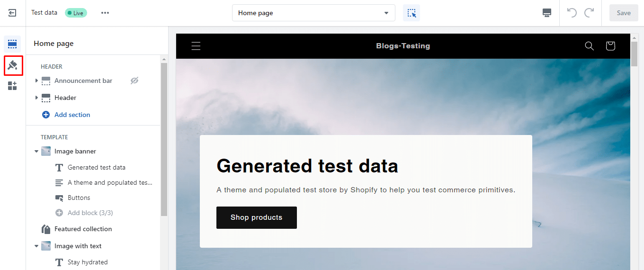
Task: Collapse the Image banner section
Action: tap(37, 152)
